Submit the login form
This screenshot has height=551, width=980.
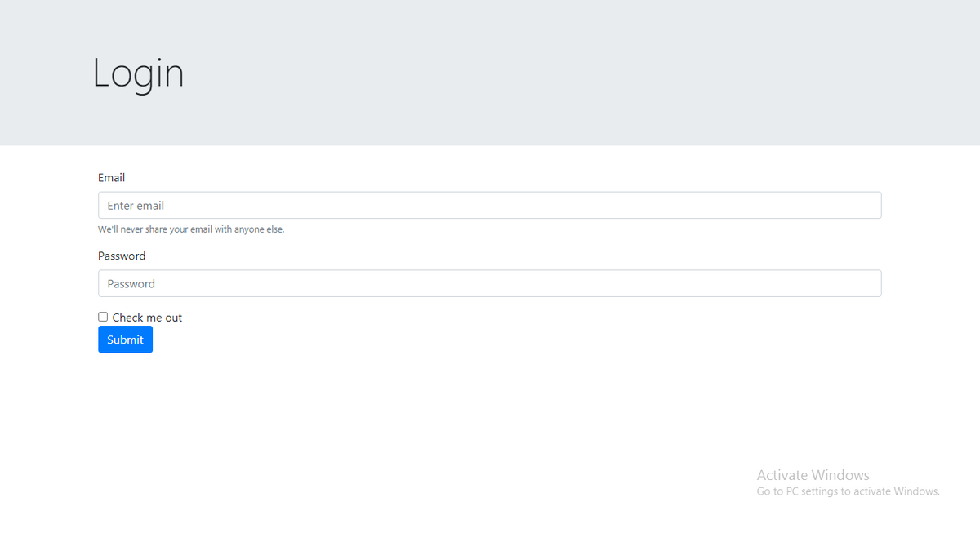coord(125,340)
